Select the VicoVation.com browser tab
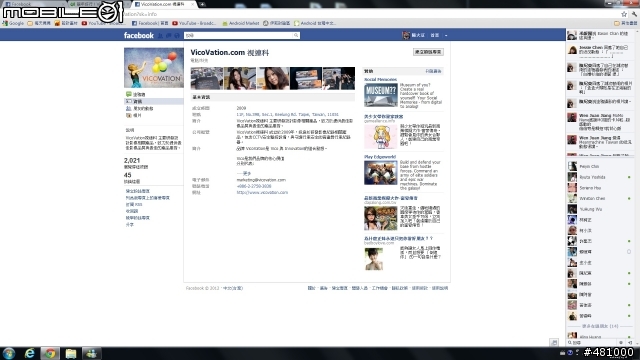 163,4
